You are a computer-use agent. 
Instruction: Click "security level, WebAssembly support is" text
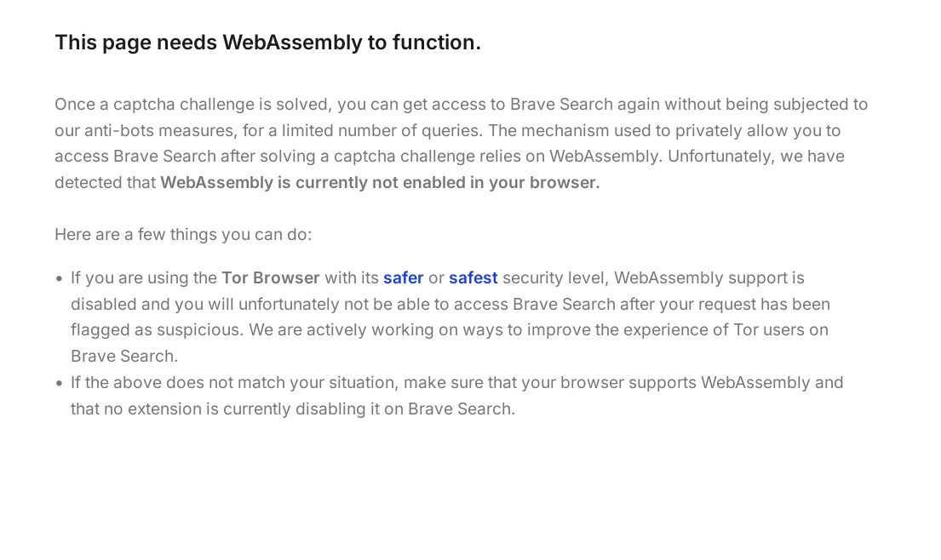point(653,278)
